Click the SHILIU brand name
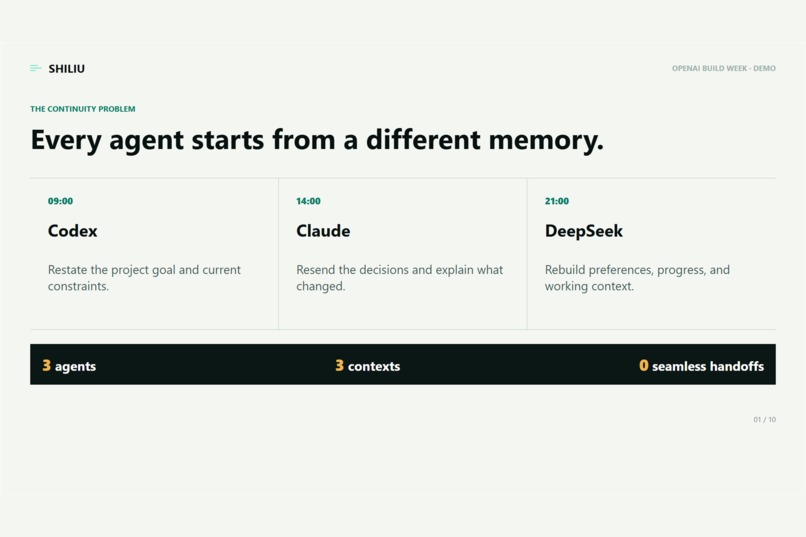 [66, 68]
